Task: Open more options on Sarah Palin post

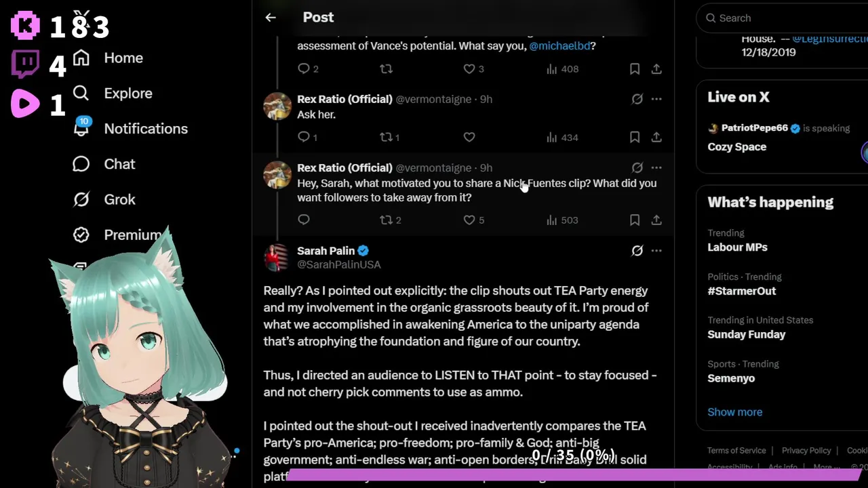Action: 656,251
